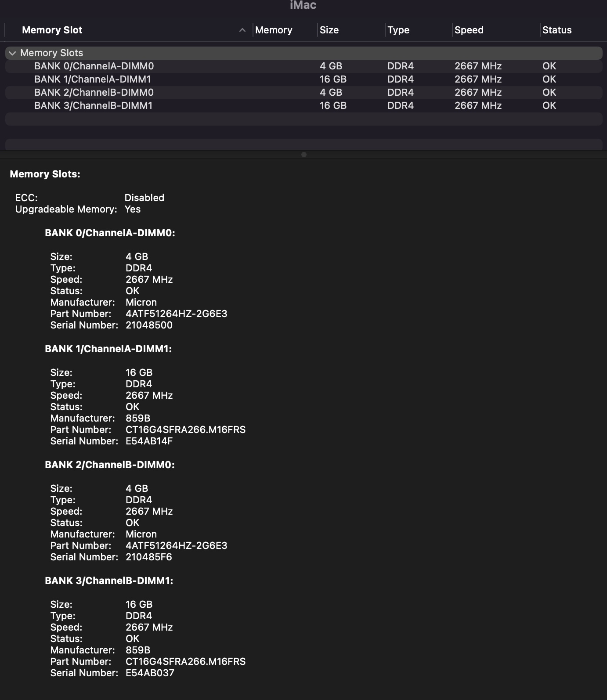Click BANK 3 part number CT16G4SFRA266.M16FRS
The height and width of the screenshot is (700, 607).
point(185,661)
